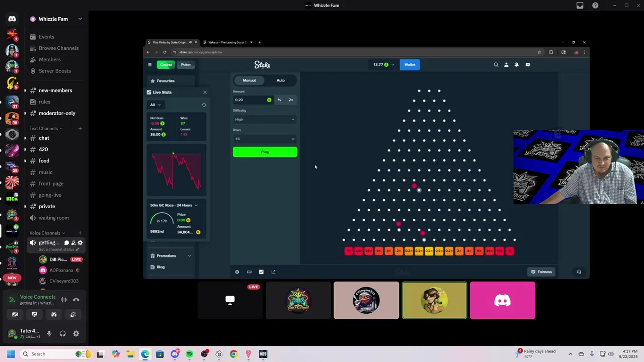
Task: Share your screen in Discord
Action: [34, 314]
